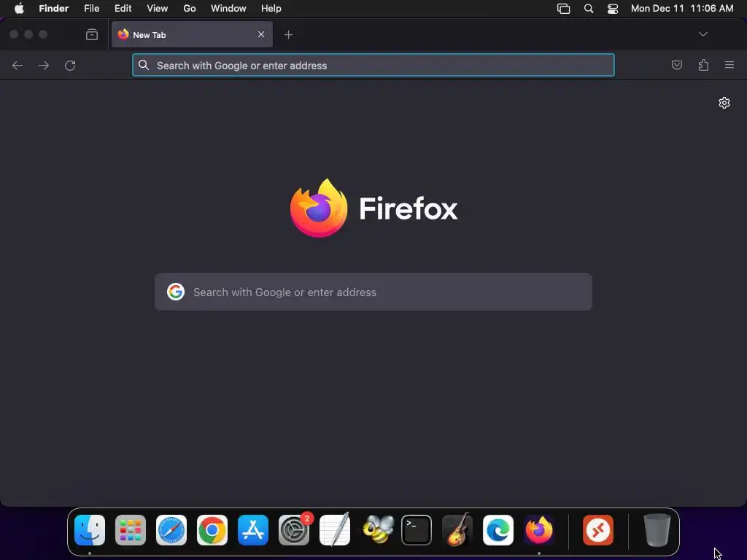Open Control Center in the menu bar

[613, 9]
